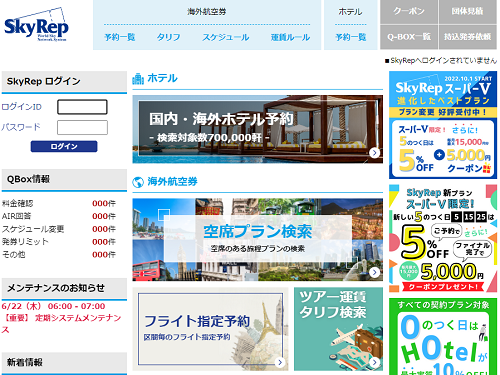Viewport: 500px width, 375px height.
Task: Click the Q-BOX一覧 button
Action: click(x=409, y=37)
